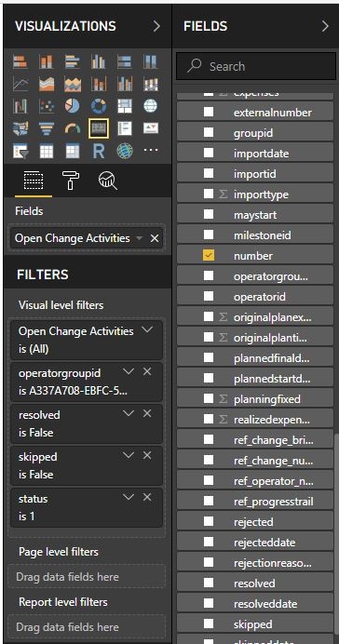
Task: Remove the resolved is False filter
Action: [x=147, y=413]
